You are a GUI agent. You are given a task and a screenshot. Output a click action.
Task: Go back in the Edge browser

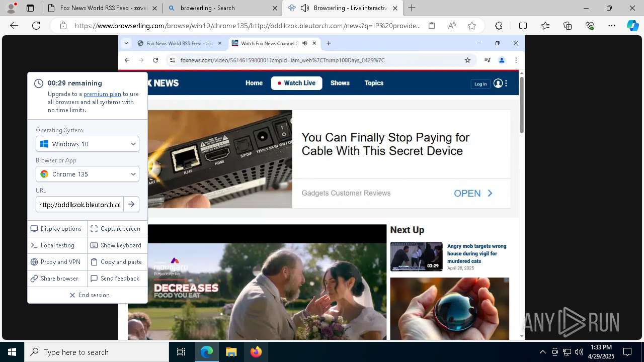click(14, 26)
